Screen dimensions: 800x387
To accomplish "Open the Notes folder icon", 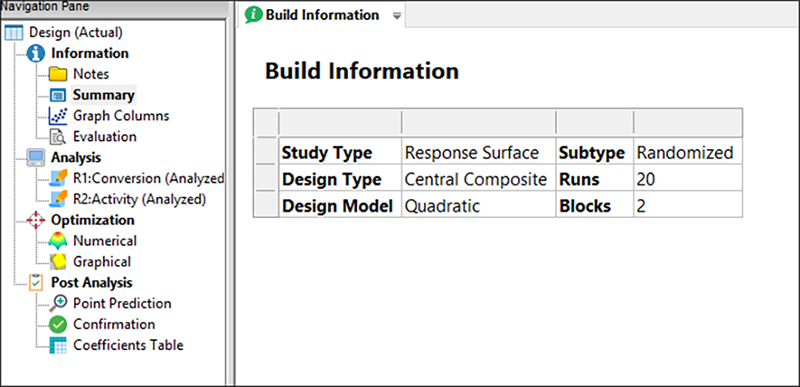I will pyautogui.click(x=58, y=74).
